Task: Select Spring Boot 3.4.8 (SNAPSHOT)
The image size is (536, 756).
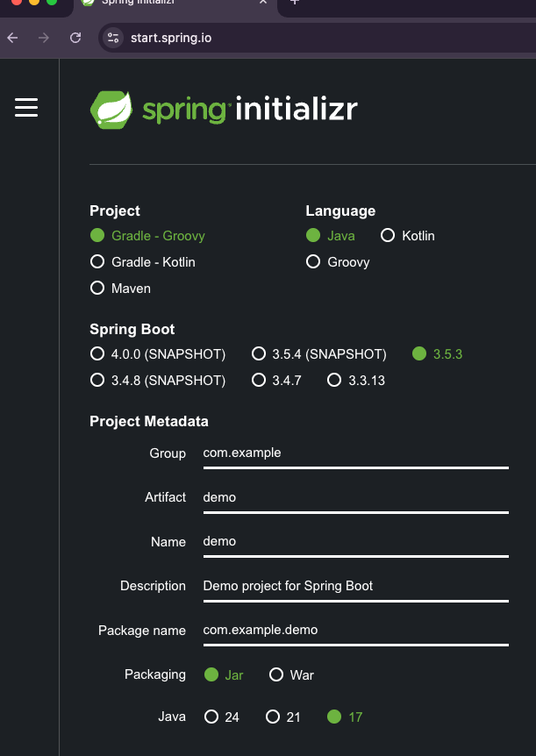Action: [158, 381]
